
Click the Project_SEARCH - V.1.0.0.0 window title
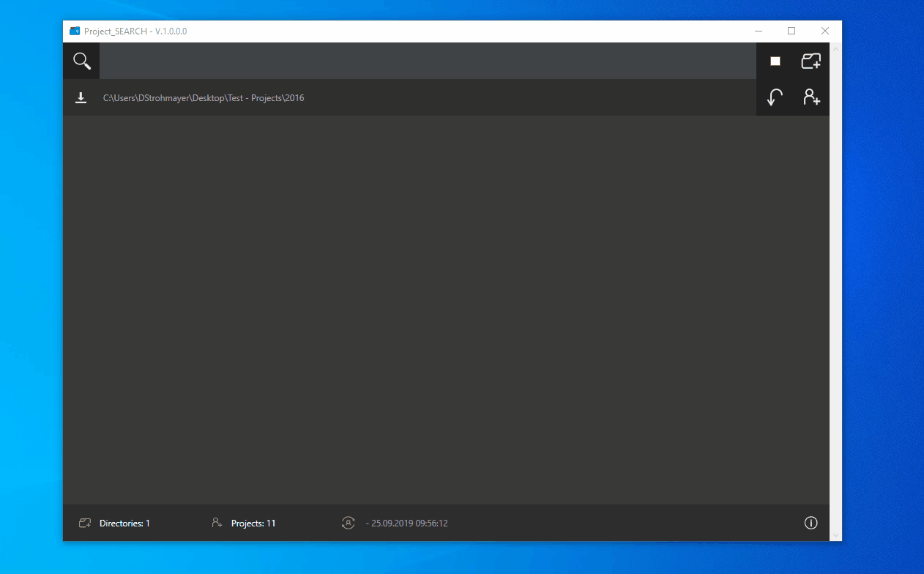135,31
